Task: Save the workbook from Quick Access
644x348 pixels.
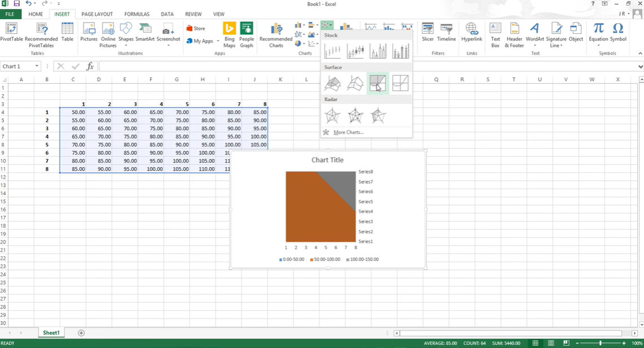Action: [17, 4]
